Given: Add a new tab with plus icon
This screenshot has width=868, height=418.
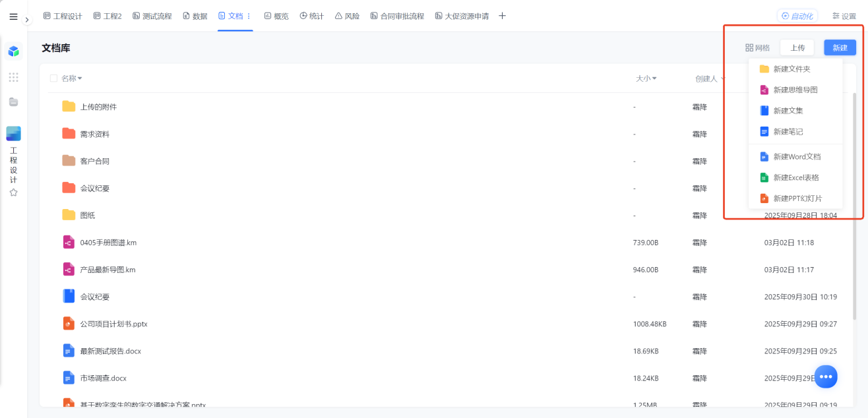Looking at the screenshot, I should coord(502,16).
